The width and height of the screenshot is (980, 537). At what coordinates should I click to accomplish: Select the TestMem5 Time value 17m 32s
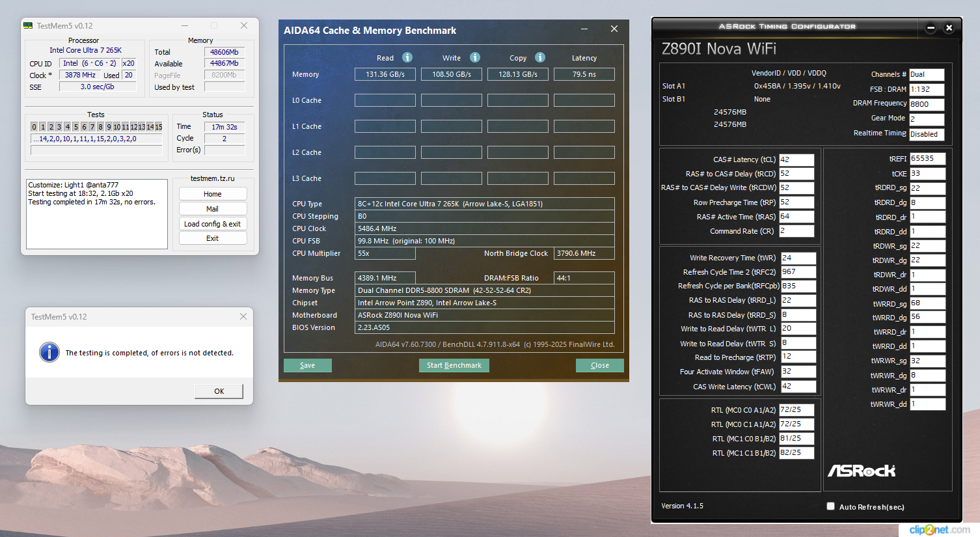225,127
